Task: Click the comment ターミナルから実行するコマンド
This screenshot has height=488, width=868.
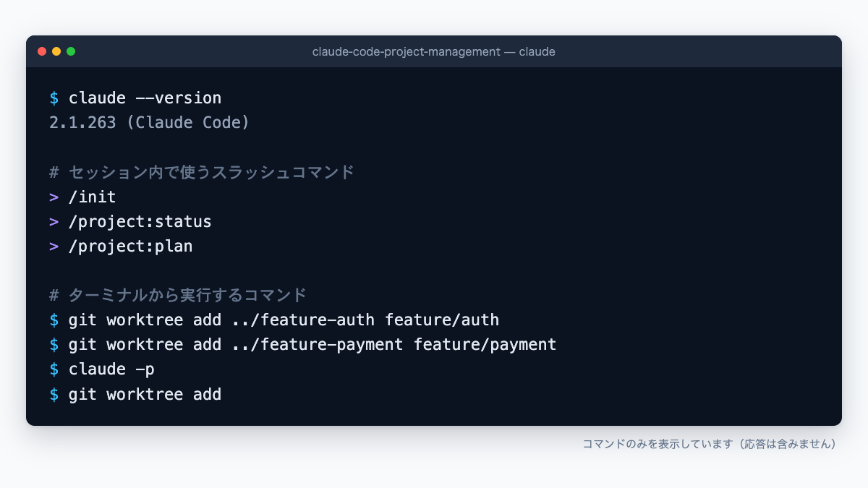Action: tap(178, 295)
